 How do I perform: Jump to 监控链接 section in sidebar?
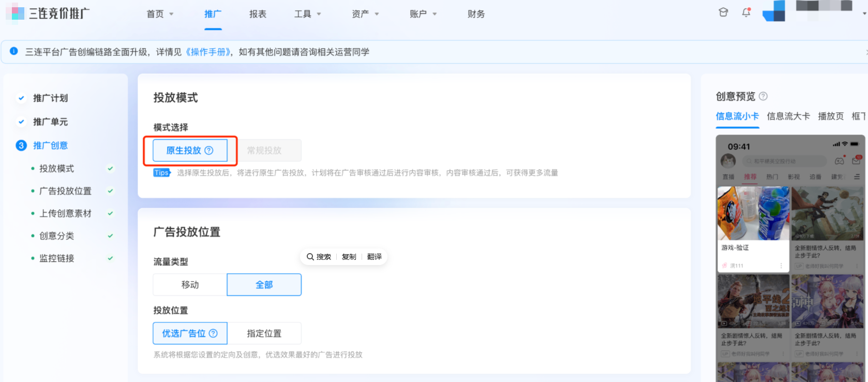point(56,258)
